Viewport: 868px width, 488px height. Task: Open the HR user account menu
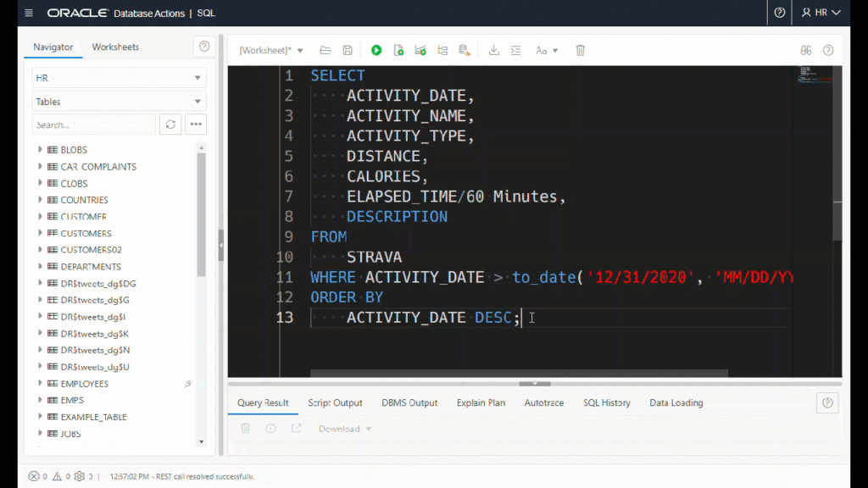point(821,13)
